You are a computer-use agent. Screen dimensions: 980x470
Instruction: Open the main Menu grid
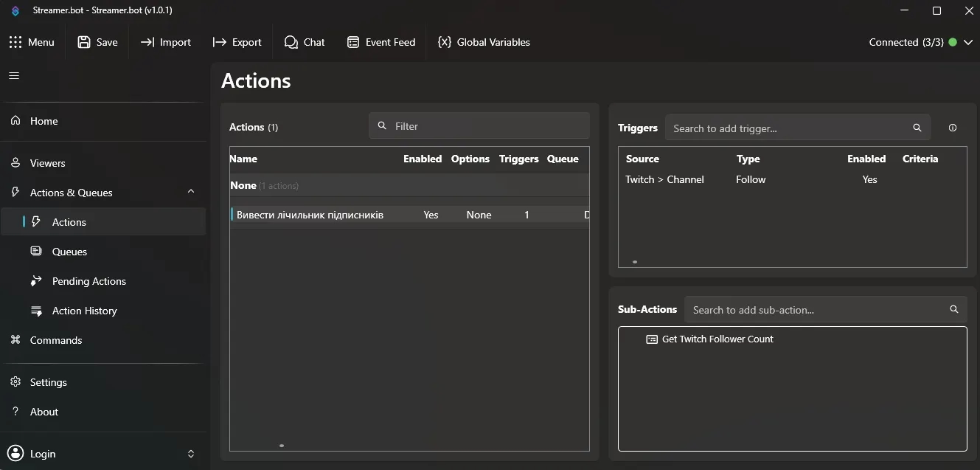tap(32, 42)
